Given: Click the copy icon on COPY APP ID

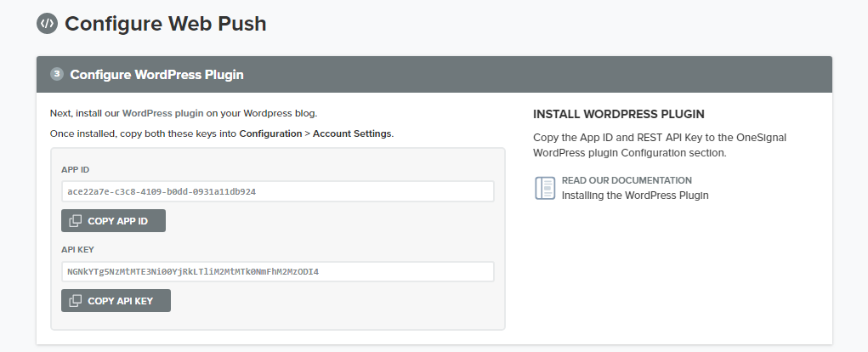Looking at the screenshot, I should coord(76,221).
